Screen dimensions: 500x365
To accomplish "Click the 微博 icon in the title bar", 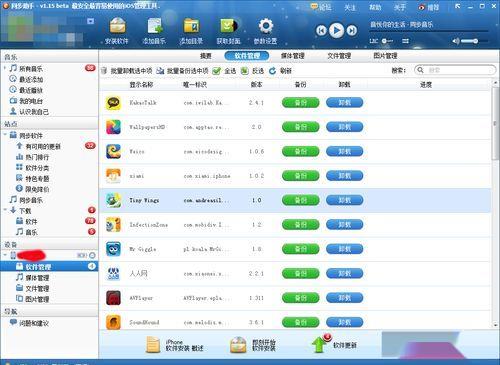I will [x=422, y=7].
